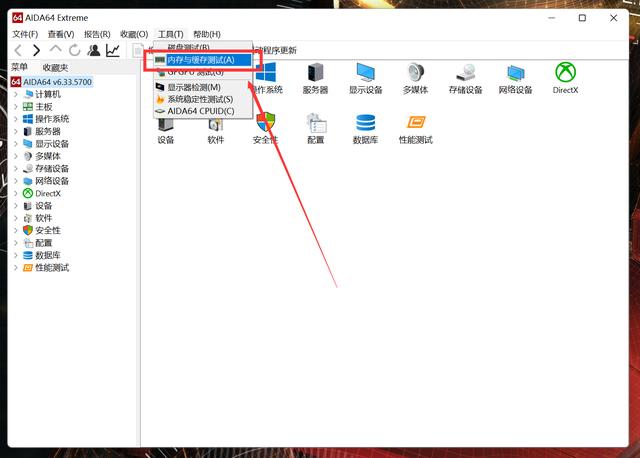This screenshot has height=458, width=640.
Task: Go back with the left arrow toolbar icon
Action: [x=18, y=50]
